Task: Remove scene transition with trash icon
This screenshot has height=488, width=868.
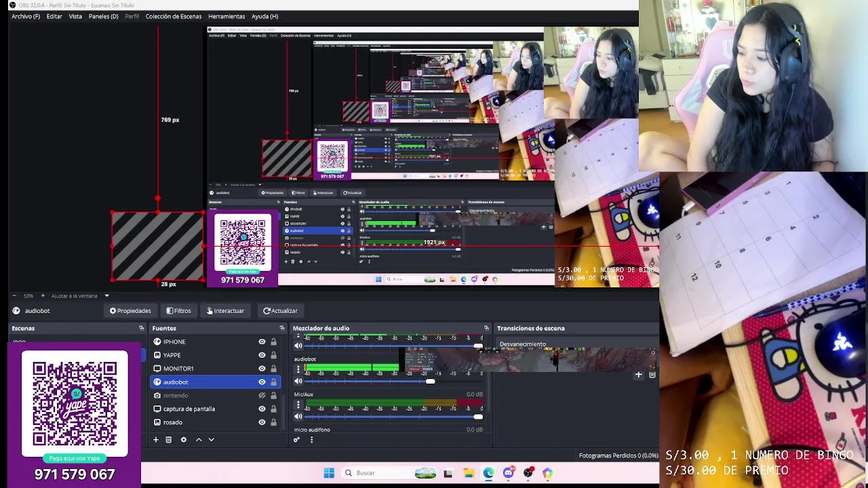Action: [x=652, y=375]
